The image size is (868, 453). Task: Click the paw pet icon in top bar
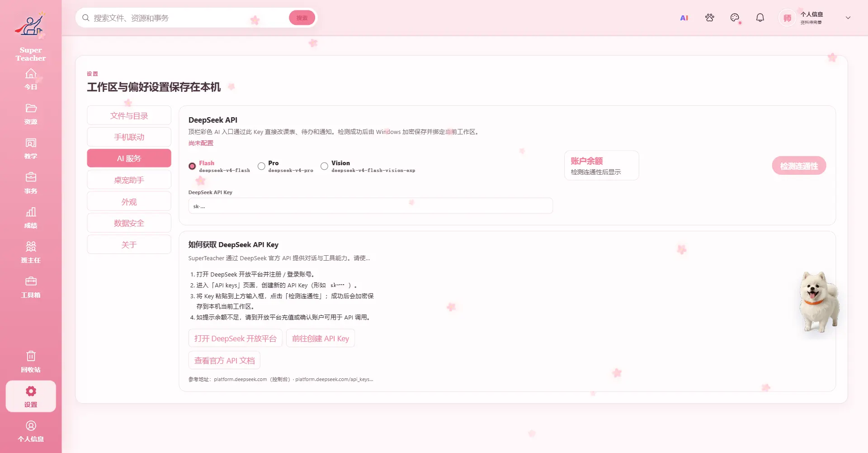pos(710,18)
